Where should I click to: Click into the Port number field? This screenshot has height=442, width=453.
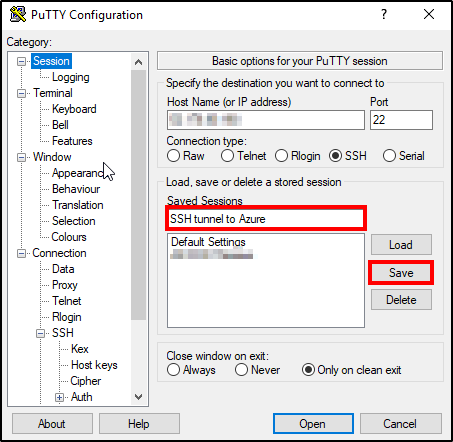tap(401, 120)
